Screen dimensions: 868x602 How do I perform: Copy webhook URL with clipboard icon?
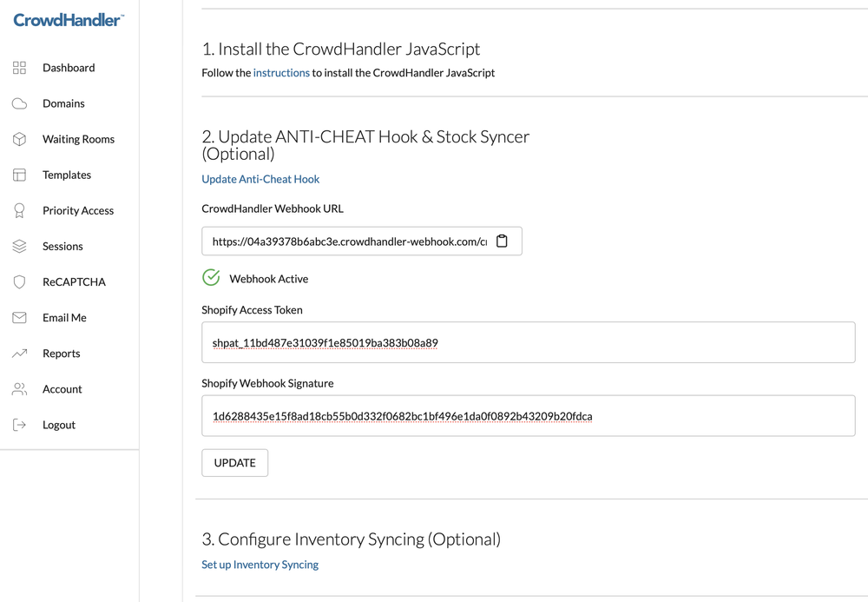point(502,241)
